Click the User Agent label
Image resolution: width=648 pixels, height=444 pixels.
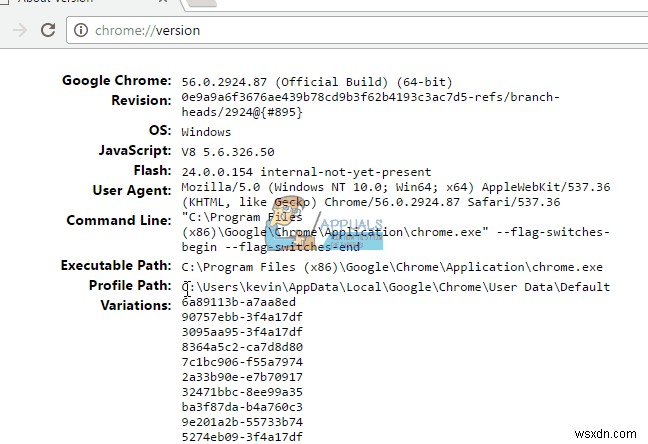pyautogui.click(x=132, y=190)
